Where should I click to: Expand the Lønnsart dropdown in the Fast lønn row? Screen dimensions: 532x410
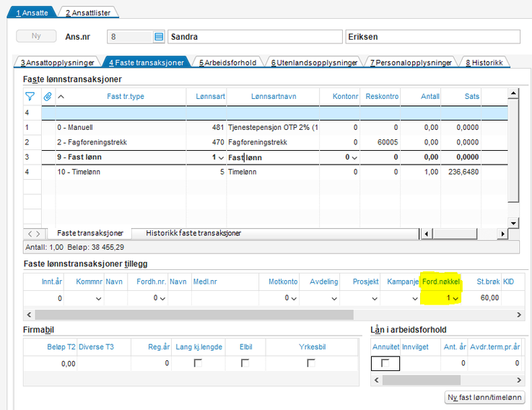tap(222, 157)
